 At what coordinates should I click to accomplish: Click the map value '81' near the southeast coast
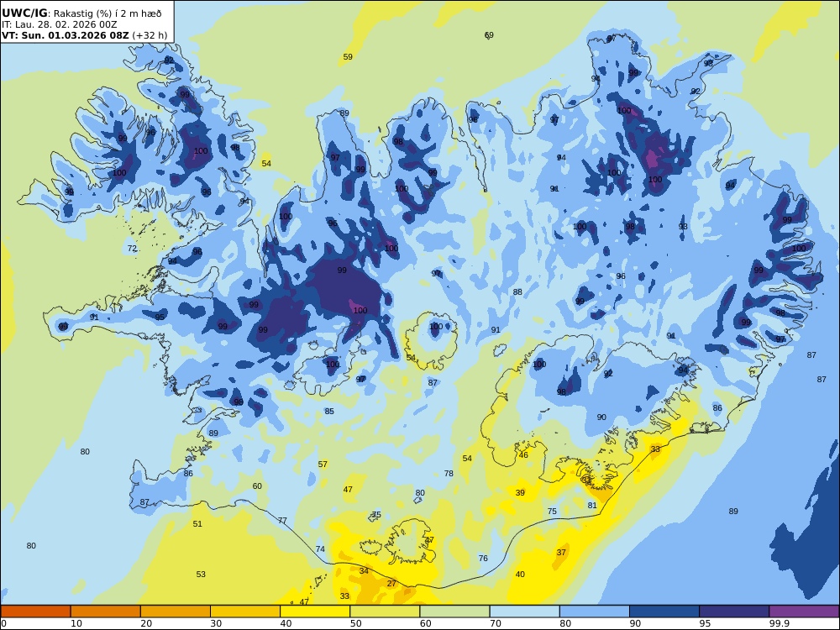[592, 505]
